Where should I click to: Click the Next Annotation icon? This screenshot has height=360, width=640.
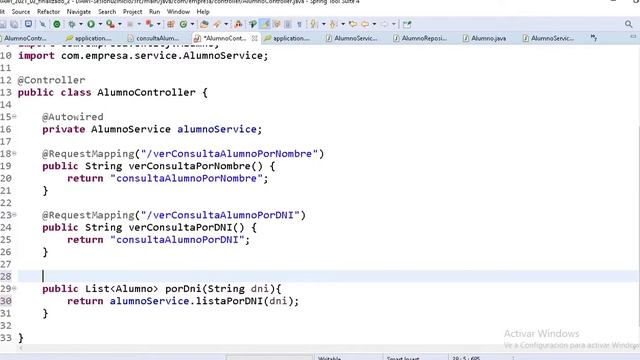tap(313, 24)
